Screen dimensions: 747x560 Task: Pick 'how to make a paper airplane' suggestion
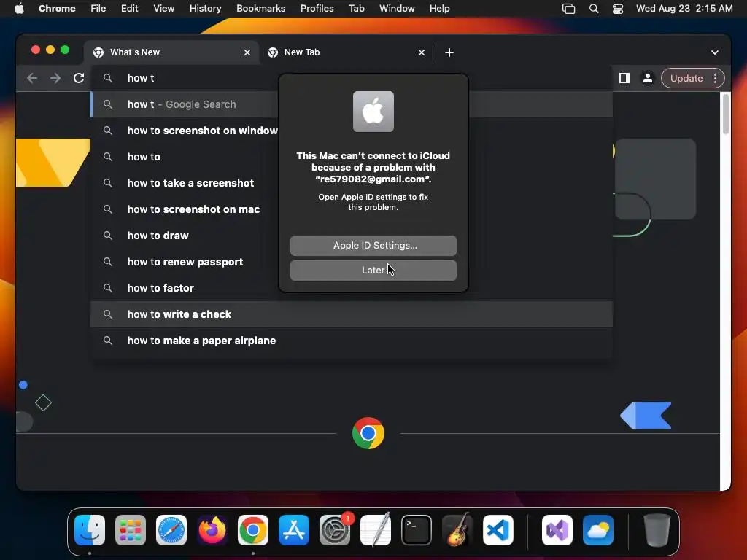(352, 341)
